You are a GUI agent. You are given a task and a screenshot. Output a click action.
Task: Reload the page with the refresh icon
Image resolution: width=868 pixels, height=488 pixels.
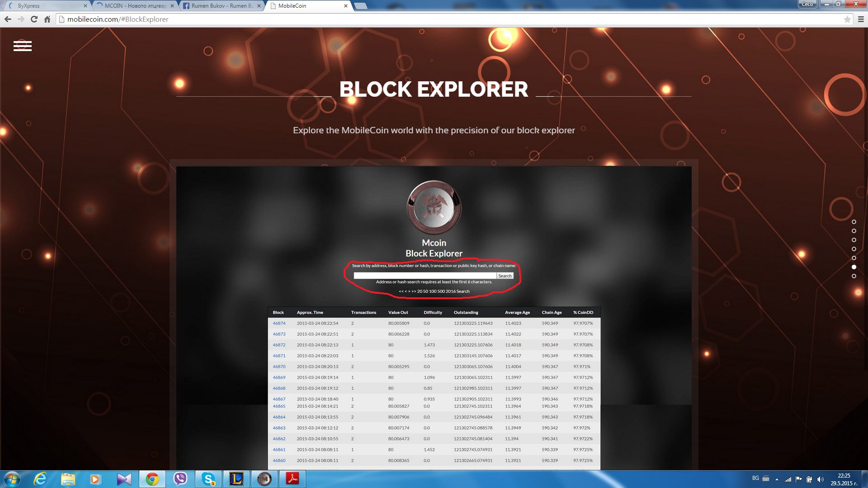34,19
